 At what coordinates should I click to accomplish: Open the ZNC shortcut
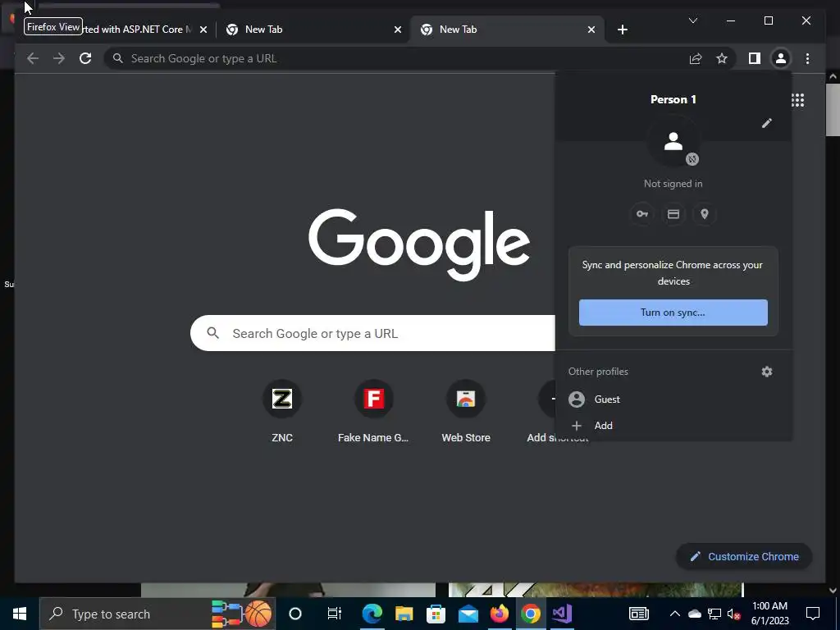coord(282,412)
